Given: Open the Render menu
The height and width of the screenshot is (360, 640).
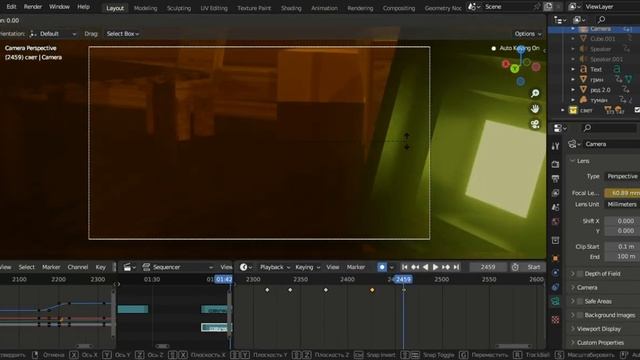Looking at the screenshot, I should [33, 7].
